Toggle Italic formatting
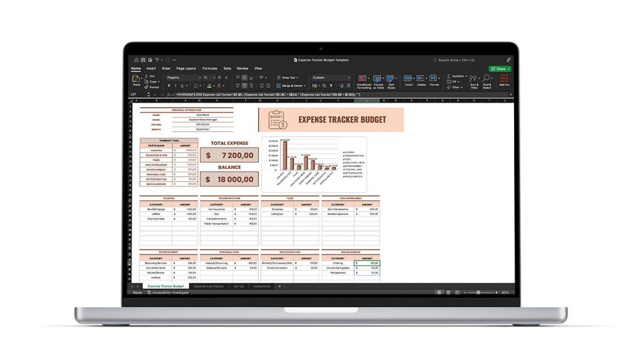The image size is (642, 364). (176, 86)
